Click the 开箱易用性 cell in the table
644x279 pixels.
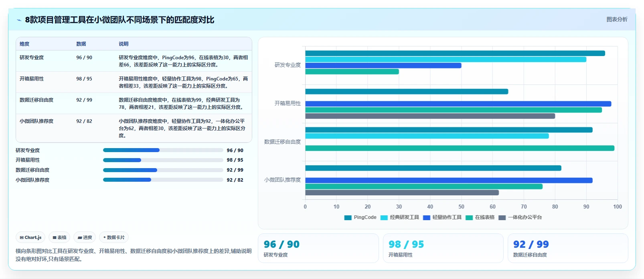click(32, 79)
